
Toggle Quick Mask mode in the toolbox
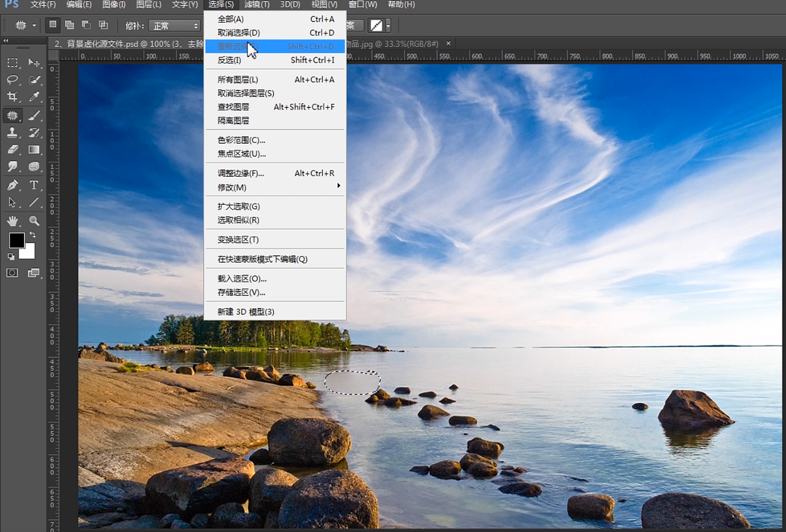12,273
